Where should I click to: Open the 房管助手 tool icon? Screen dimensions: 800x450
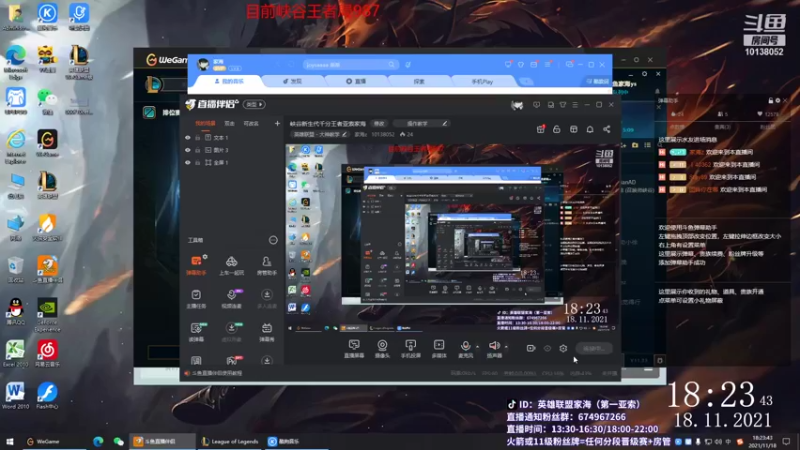[266, 265]
